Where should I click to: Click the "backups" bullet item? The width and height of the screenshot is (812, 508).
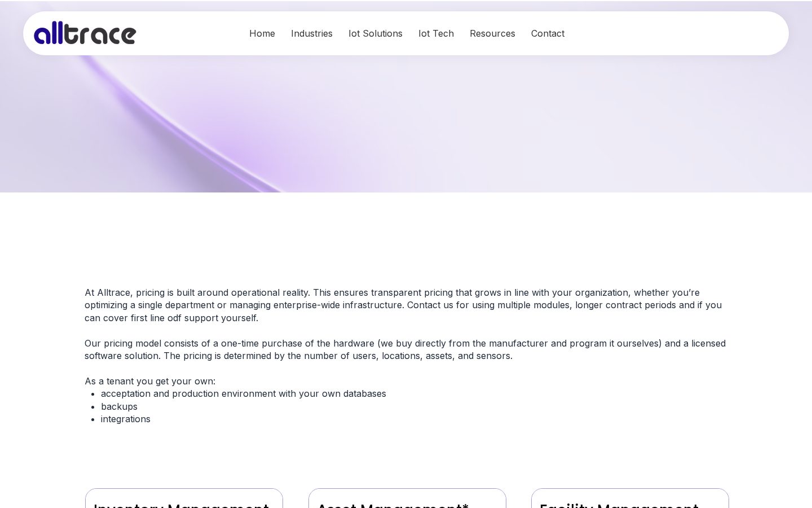[x=119, y=406]
